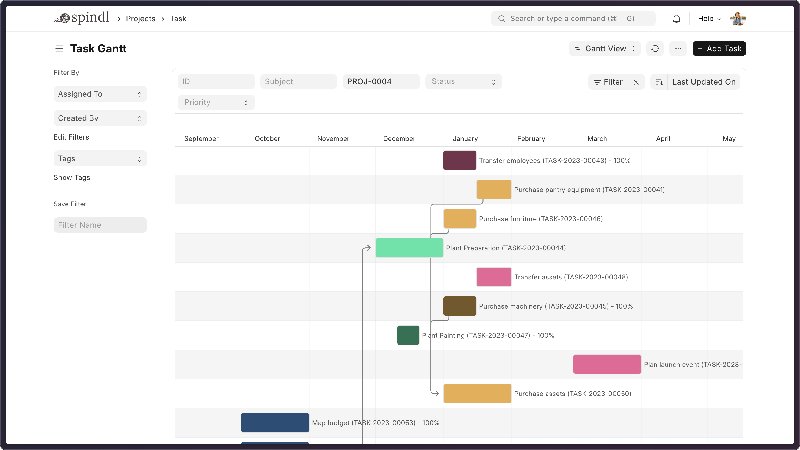
Task: Open the Gantt View switcher
Action: [605, 48]
